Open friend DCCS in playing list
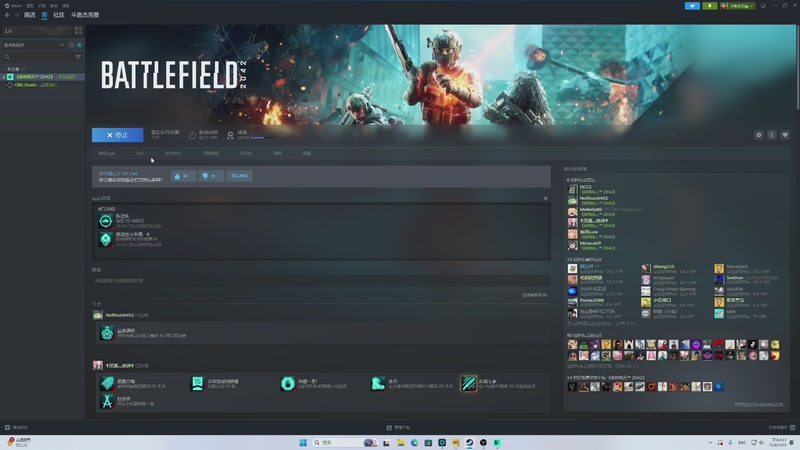This screenshot has height=450, width=800. tap(585, 187)
